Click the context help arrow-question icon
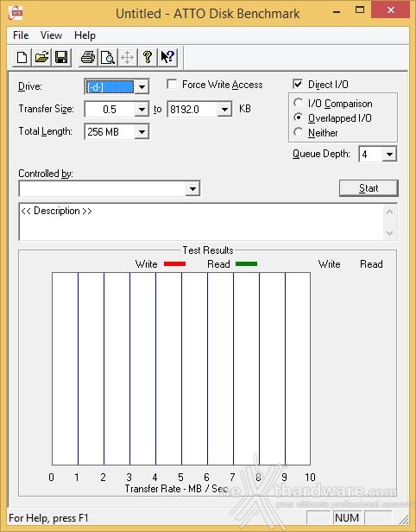This screenshot has height=532, width=416. click(x=167, y=57)
